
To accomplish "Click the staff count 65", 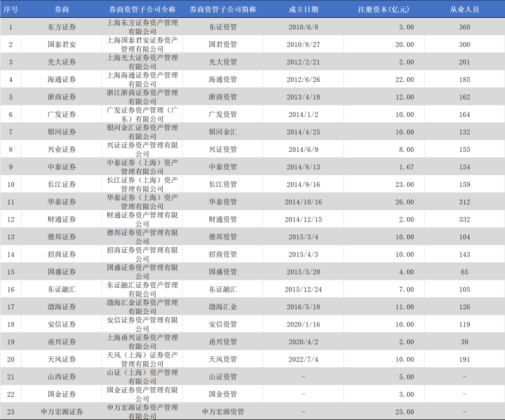I will pyautogui.click(x=464, y=271).
